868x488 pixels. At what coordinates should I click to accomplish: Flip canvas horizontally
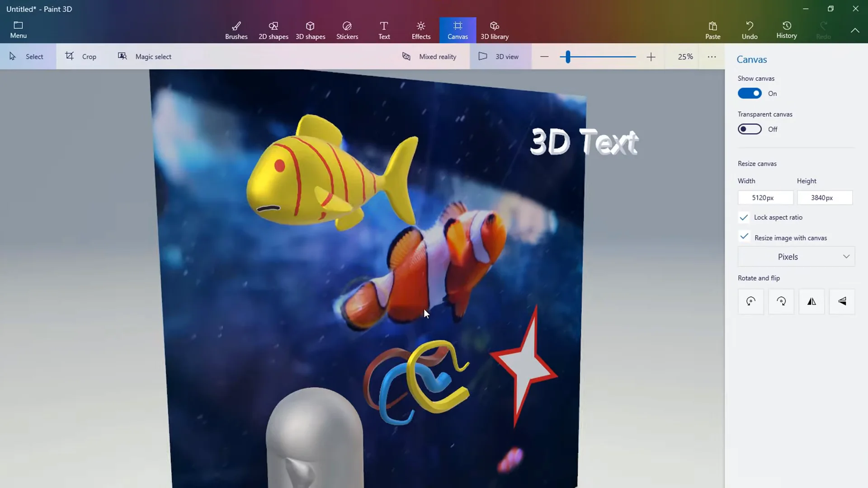pyautogui.click(x=811, y=301)
